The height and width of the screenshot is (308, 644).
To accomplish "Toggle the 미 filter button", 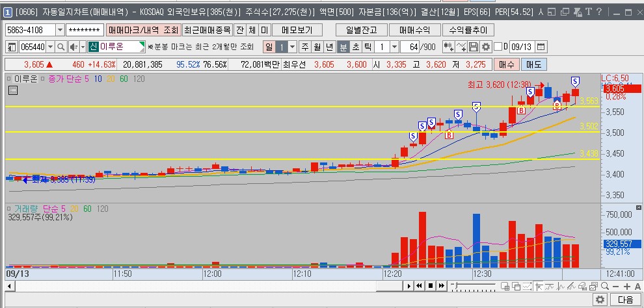I will [265, 30].
